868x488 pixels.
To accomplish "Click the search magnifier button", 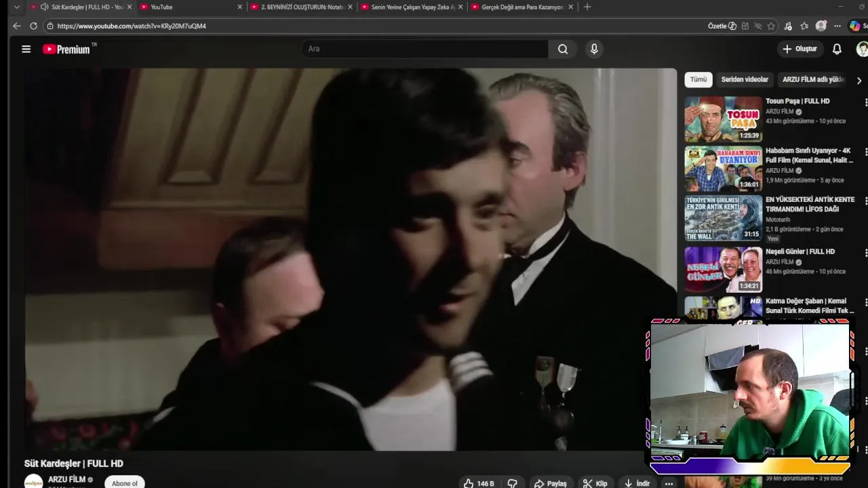I will point(563,49).
